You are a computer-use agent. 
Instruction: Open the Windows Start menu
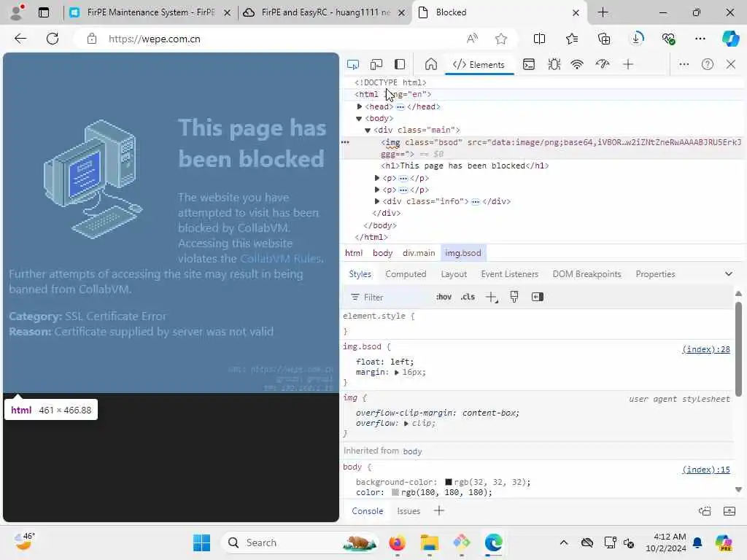click(201, 542)
